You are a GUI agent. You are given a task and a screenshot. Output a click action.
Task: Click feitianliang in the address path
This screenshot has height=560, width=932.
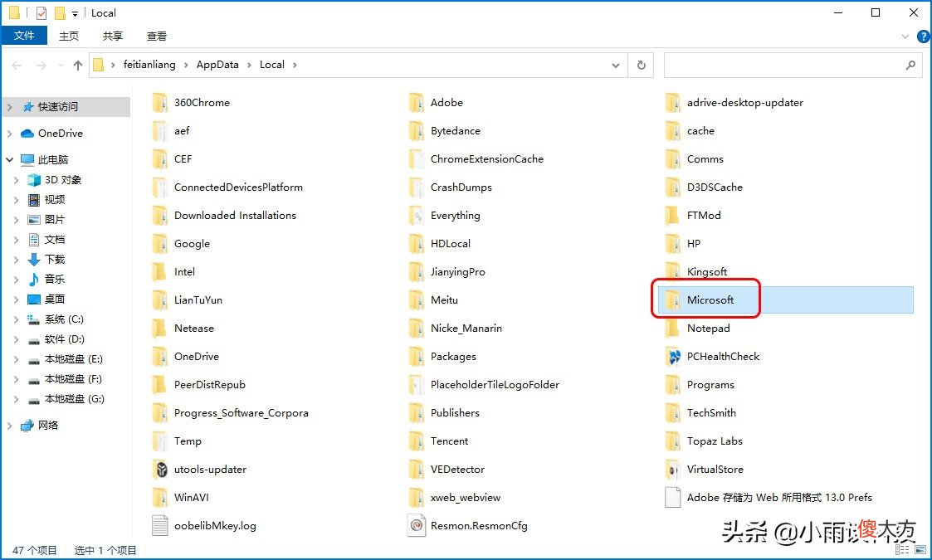coord(149,64)
